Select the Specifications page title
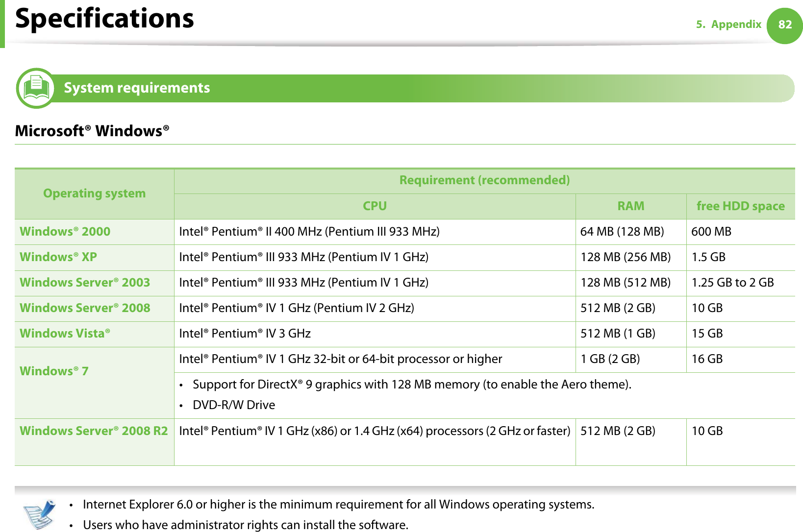803x532 pixels. click(x=104, y=19)
